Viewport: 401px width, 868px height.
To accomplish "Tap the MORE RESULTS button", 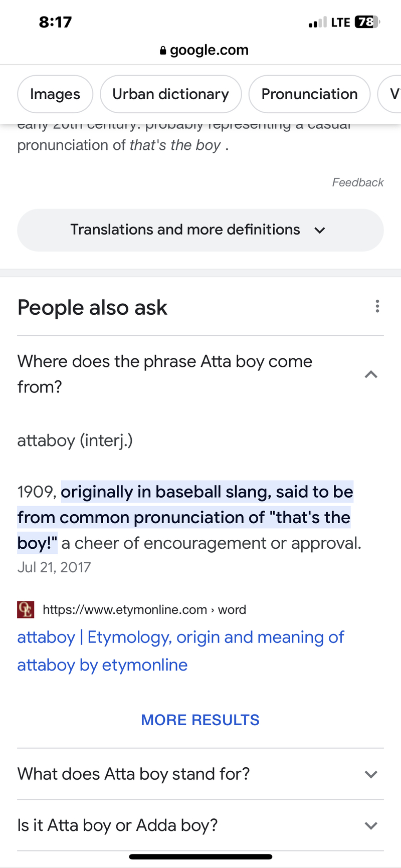I will pyautogui.click(x=200, y=720).
